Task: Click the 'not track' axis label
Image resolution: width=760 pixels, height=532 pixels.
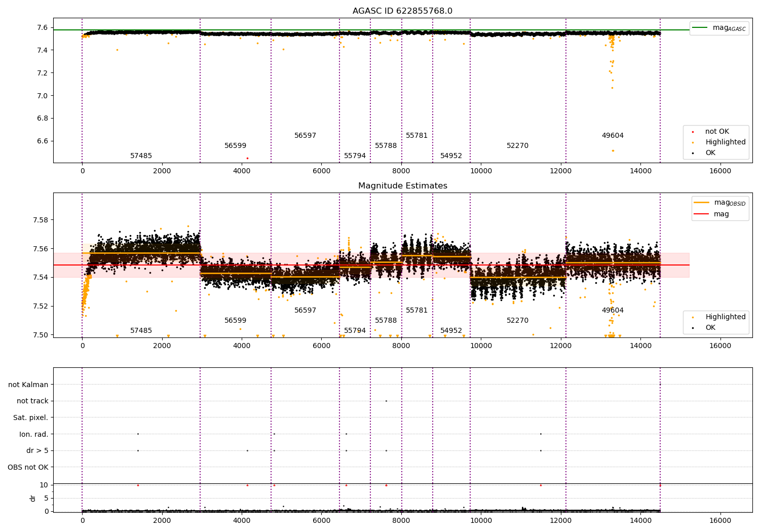Action: pos(32,401)
